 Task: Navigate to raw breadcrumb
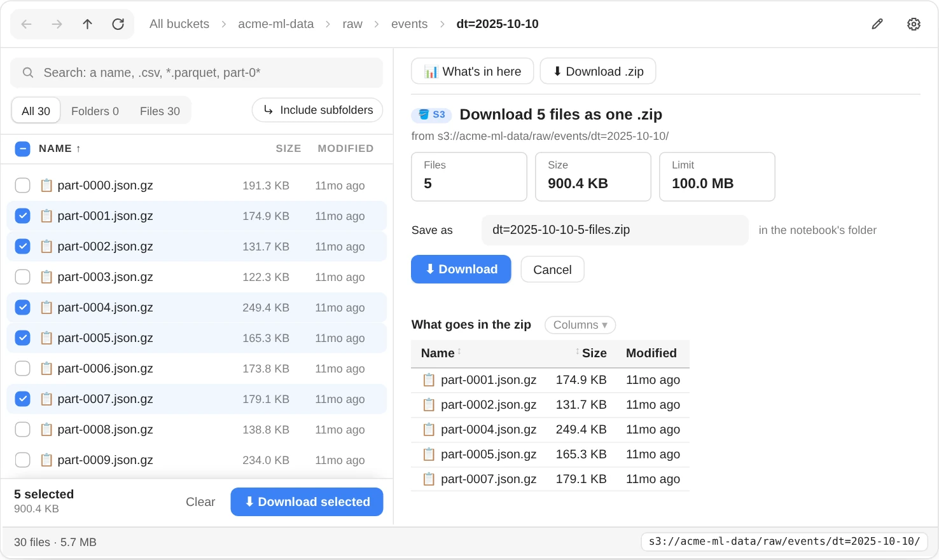[352, 24]
